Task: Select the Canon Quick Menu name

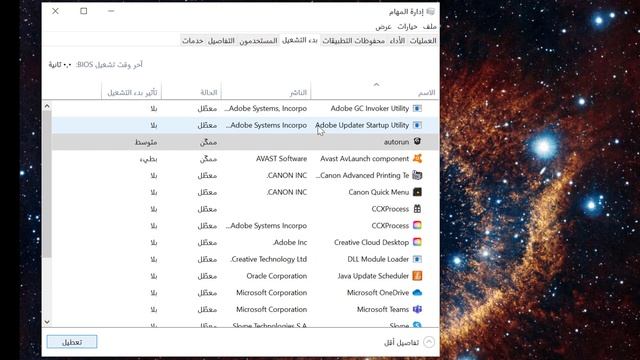Action: (379, 192)
